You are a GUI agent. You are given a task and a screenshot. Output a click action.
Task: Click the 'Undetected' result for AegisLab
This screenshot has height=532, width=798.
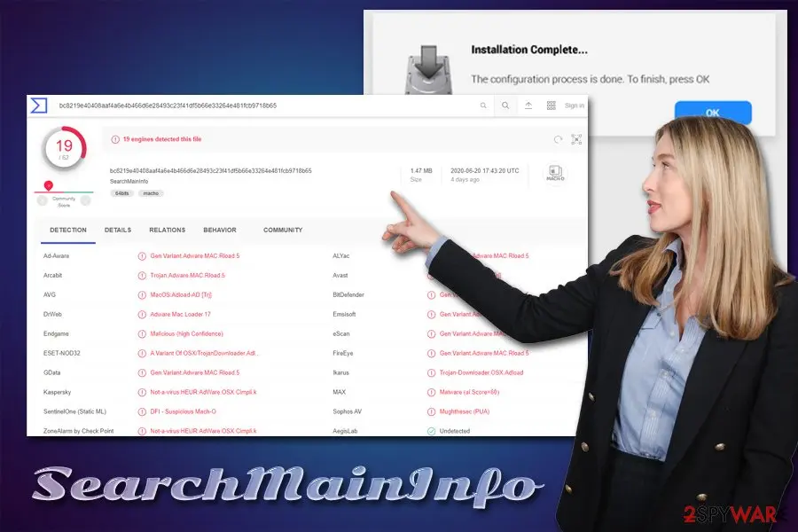point(455,431)
